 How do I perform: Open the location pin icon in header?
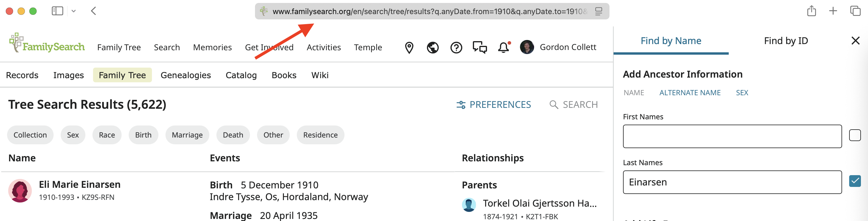409,47
